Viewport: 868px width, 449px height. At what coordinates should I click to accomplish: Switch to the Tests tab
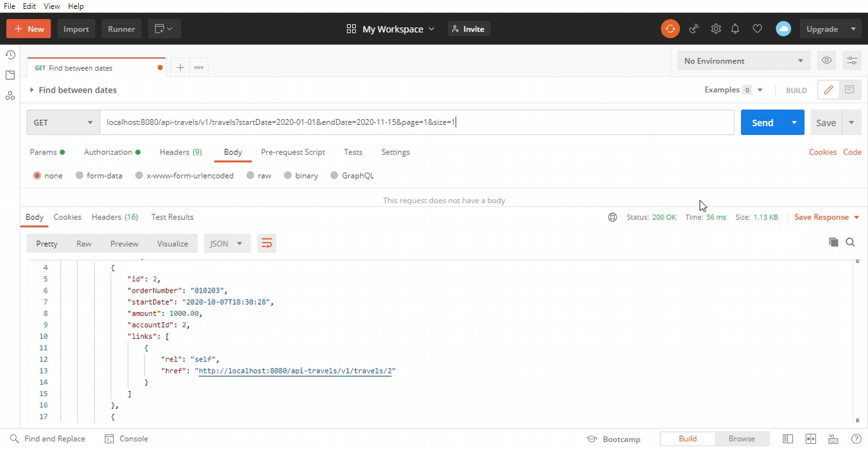[353, 152]
